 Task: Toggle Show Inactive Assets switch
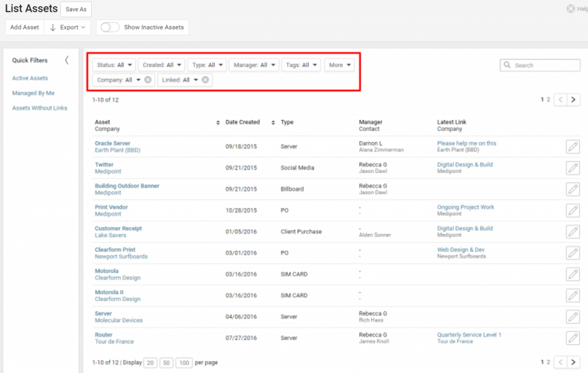click(110, 27)
